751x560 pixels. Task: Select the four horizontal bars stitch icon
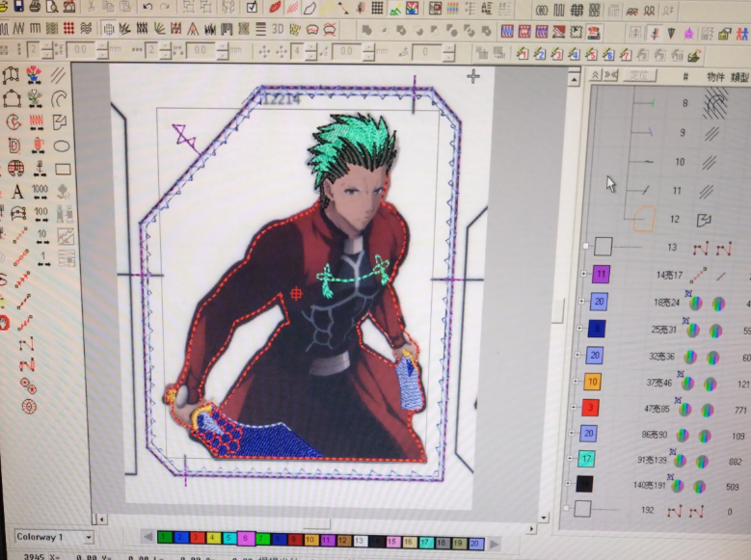[260, 29]
